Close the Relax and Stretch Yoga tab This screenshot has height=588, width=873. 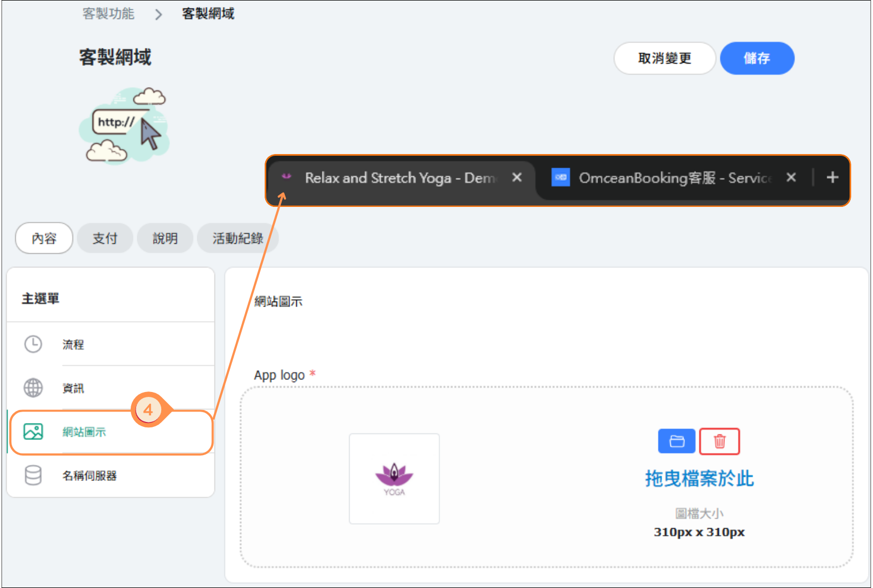517,177
